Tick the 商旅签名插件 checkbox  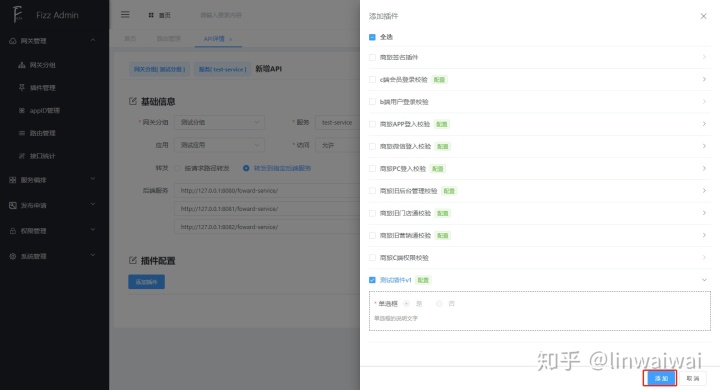(x=372, y=57)
